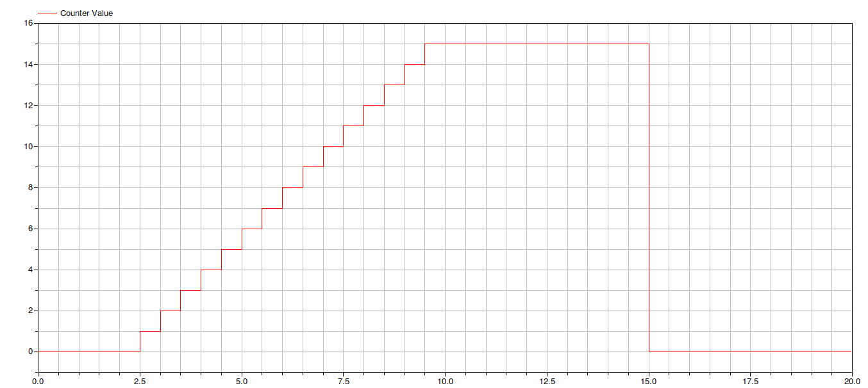Click the y-axis tick label 16
868x388 pixels.
coord(28,24)
